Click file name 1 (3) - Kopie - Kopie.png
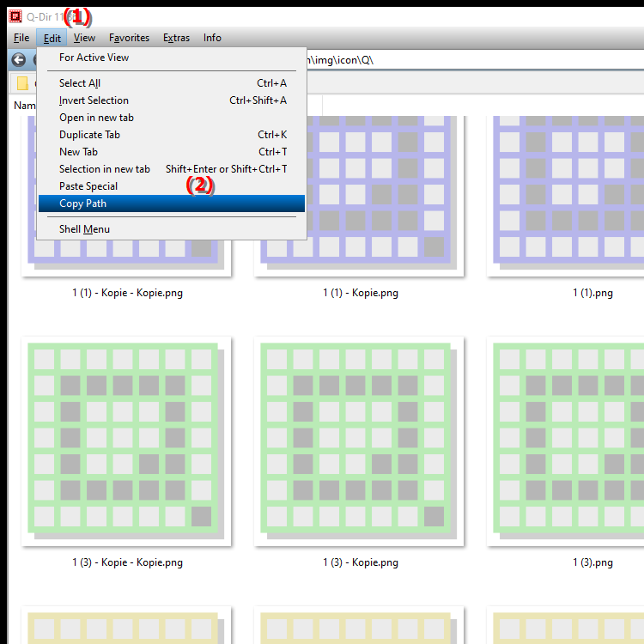This screenshot has width=644, height=644. [x=127, y=562]
